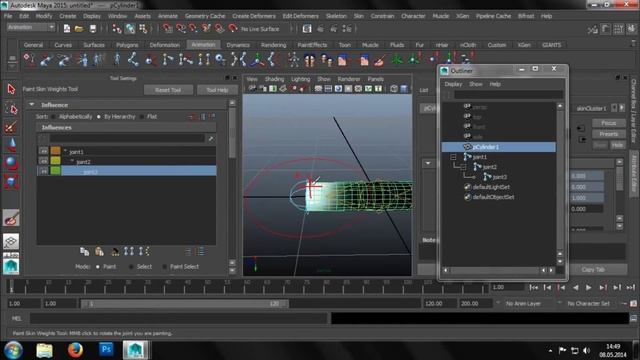Click the Open Scene folder icon
The image size is (640, 360).
(x=79, y=29)
